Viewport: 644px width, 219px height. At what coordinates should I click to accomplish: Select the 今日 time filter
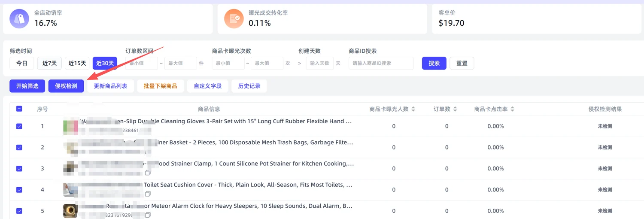tap(22, 63)
